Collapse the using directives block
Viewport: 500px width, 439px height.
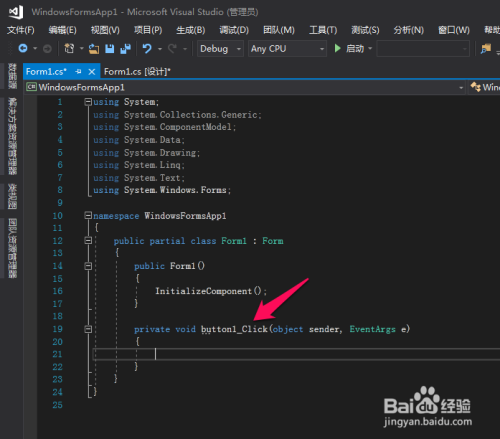[x=88, y=102]
